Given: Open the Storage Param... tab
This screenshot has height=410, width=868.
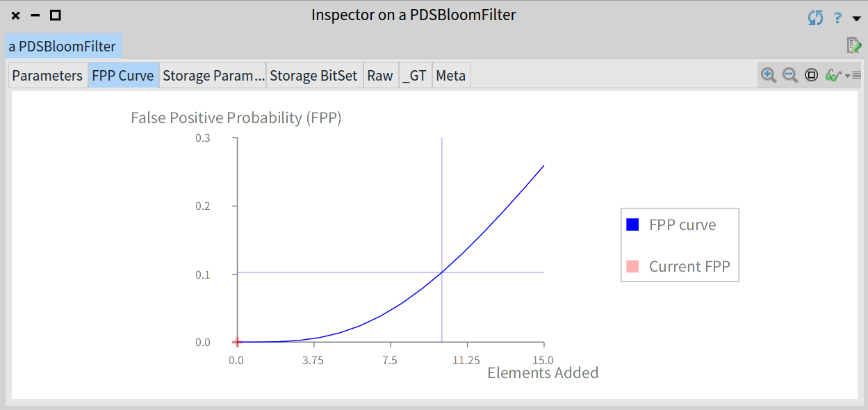Looking at the screenshot, I should pyautogui.click(x=213, y=75).
